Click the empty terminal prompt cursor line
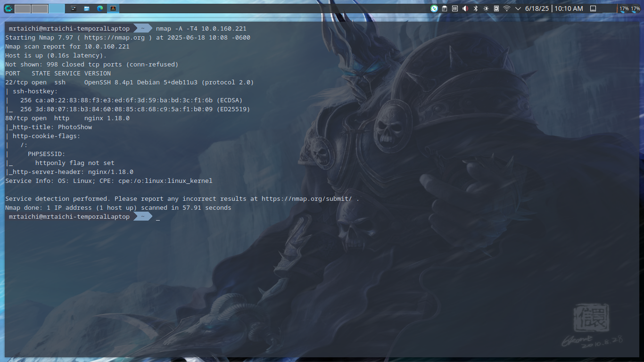 tap(158, 217)
